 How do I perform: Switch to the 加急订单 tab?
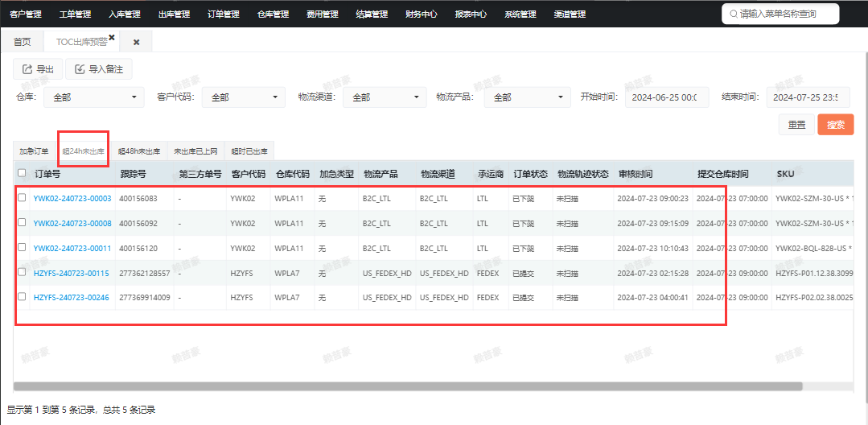pyautogui.click(x=34, y=151)
